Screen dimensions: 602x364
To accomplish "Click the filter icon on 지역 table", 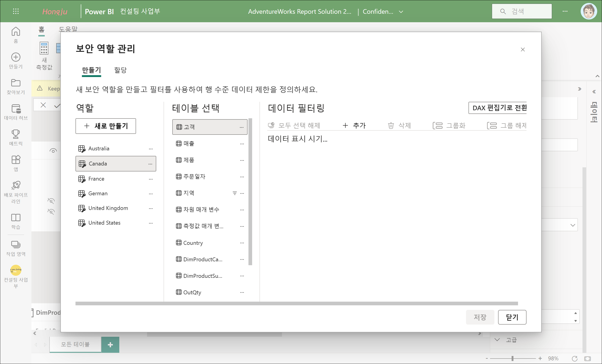I will pyautogui.click(x=234, y=193).
